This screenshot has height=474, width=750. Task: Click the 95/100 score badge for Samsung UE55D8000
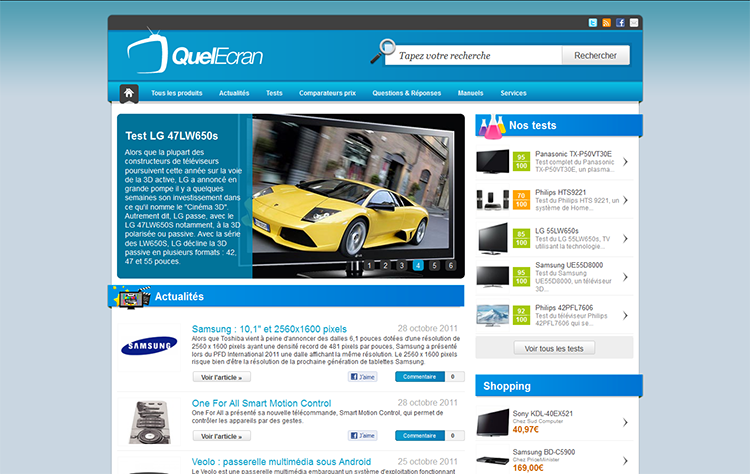pyautogui.click(x=521, y=276)
